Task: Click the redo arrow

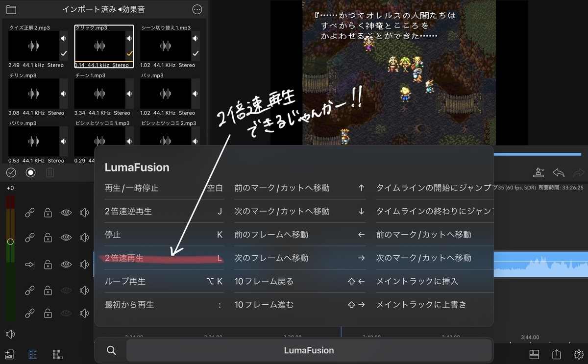Action: (579, 172)
